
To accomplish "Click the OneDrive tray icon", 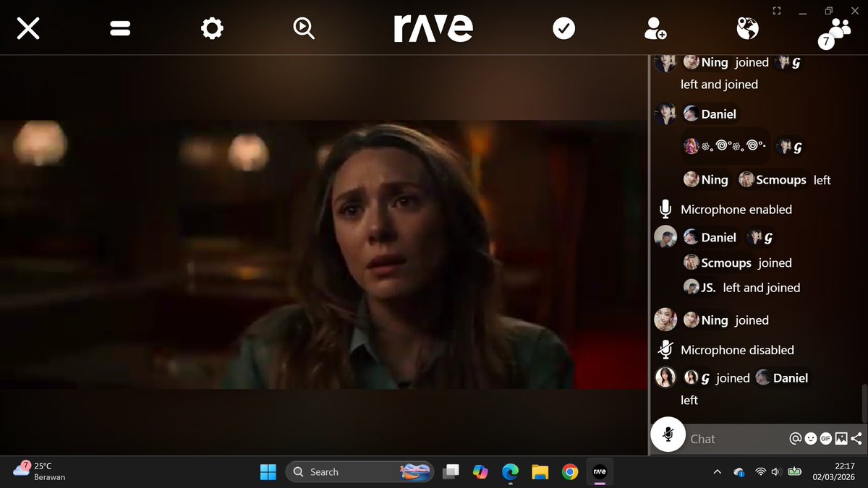I will 739,472.
